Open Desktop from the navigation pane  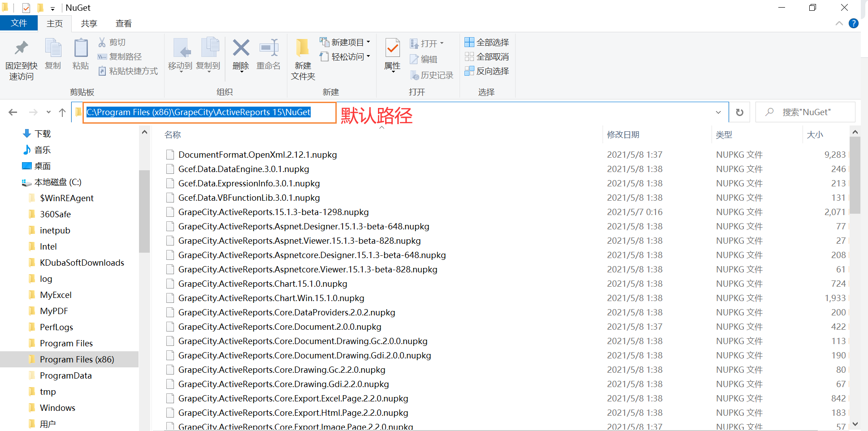(37, 166)
